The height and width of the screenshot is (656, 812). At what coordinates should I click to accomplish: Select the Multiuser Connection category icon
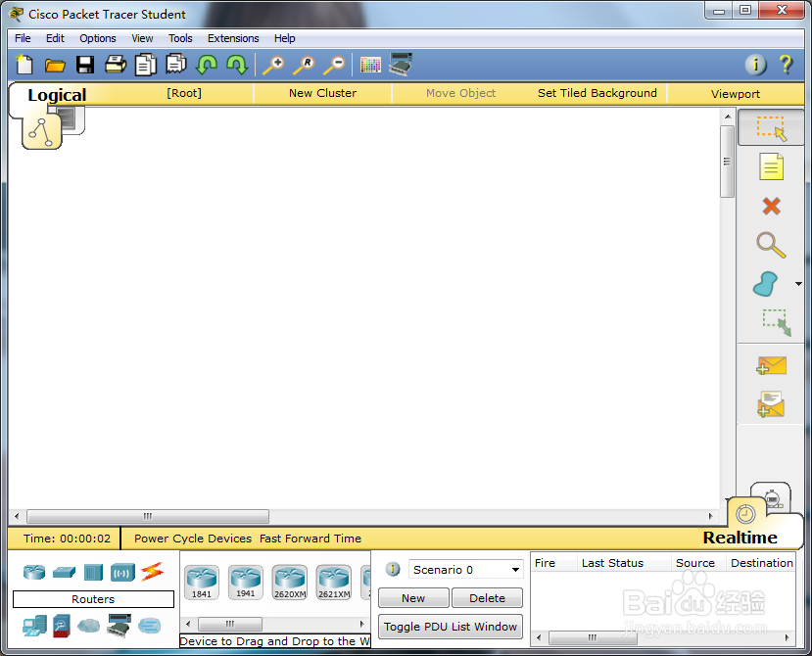(150, 626)
